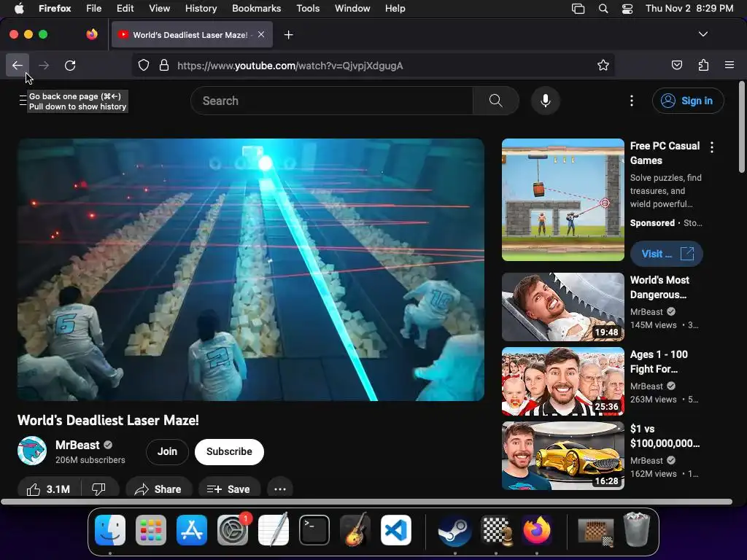Open the Free PC Casual Games ad thumbnail
Viewport: 747px width, 560px height.
tap(562, 200)
